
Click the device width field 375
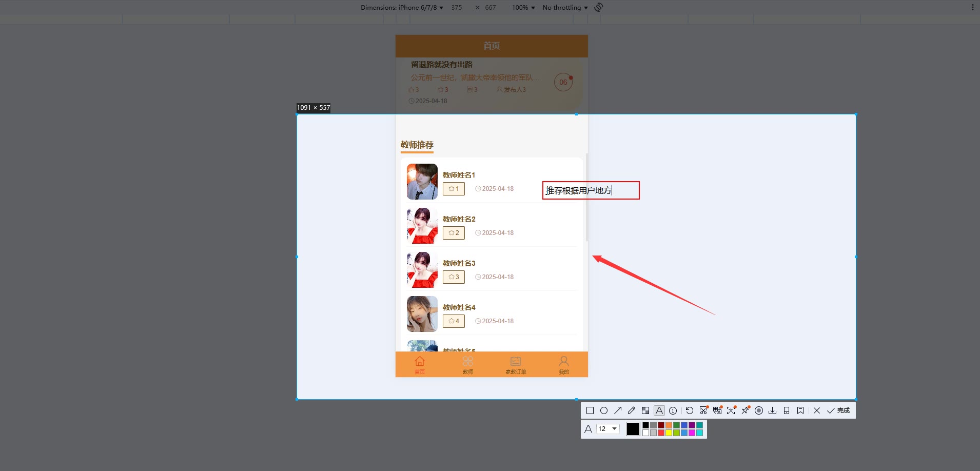click(x=457, y=8)
